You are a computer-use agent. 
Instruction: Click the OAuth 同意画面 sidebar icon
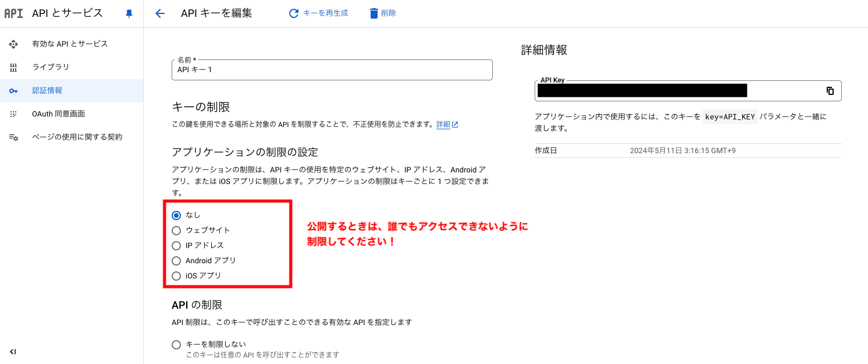point(13,114)
